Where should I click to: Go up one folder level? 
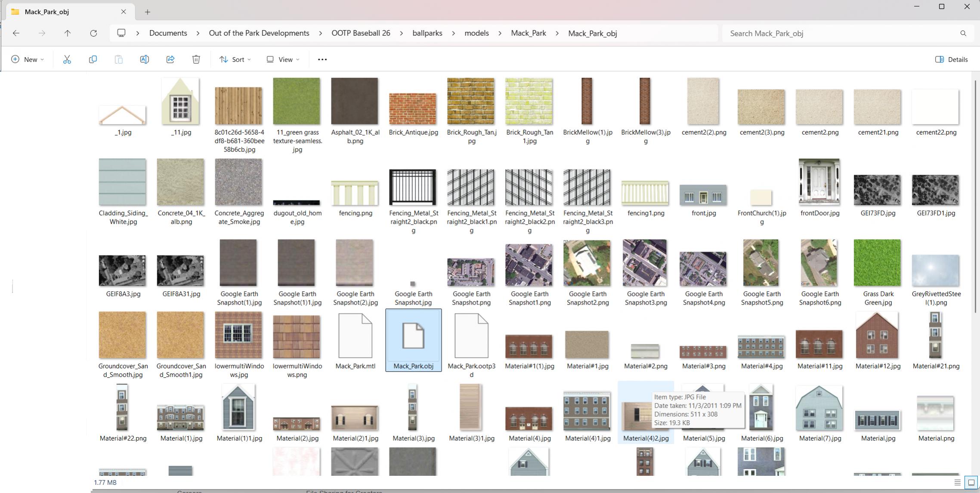point(68,33)
